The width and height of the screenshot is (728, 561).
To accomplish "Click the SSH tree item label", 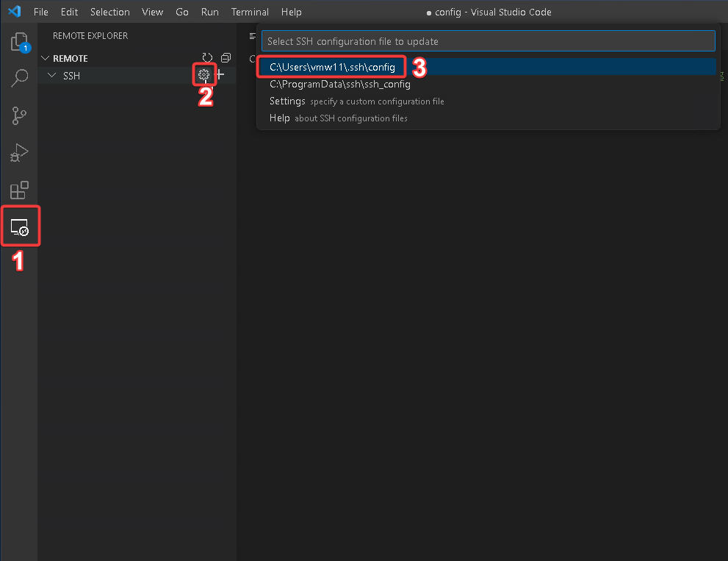I will 71,76.
